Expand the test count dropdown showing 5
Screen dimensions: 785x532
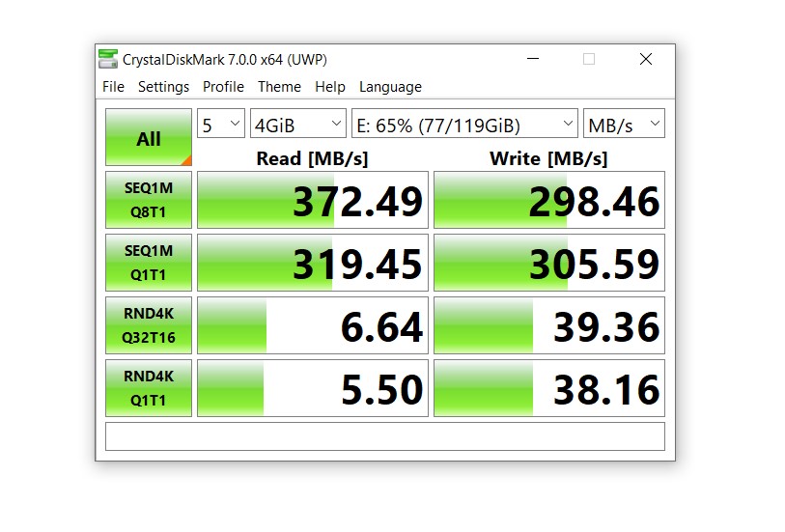[221, 124]
